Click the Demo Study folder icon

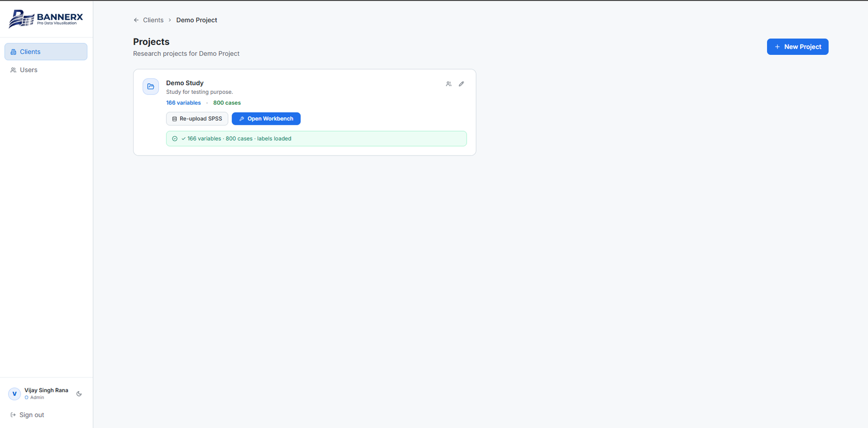(x=151, y=86)
